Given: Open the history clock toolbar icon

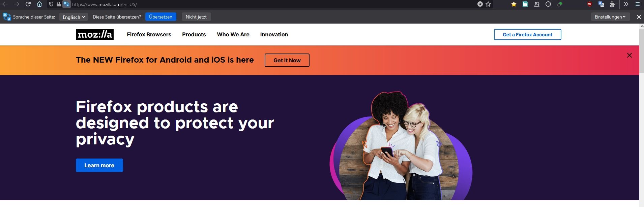Looking at the screenshot, I should 548,4.
